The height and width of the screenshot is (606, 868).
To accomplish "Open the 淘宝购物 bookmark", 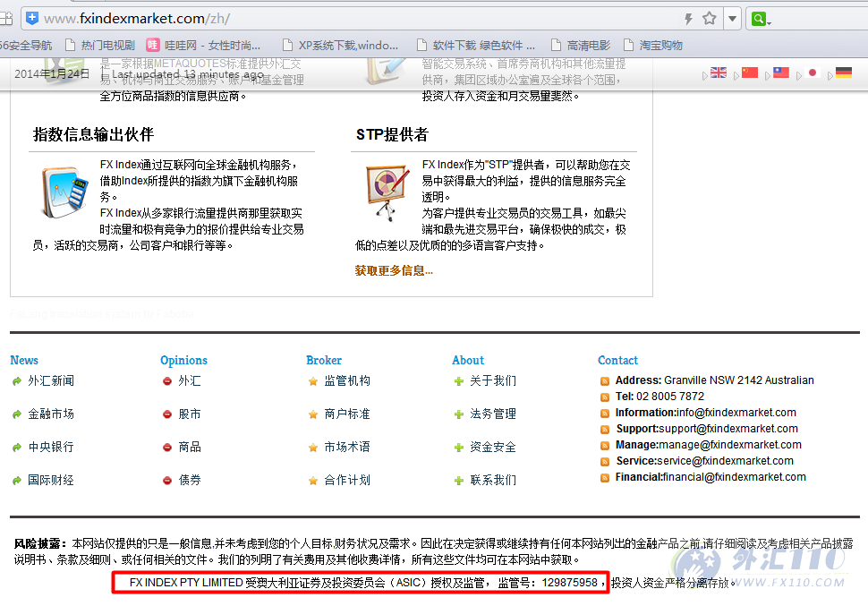I will click(x=653, y=45).
